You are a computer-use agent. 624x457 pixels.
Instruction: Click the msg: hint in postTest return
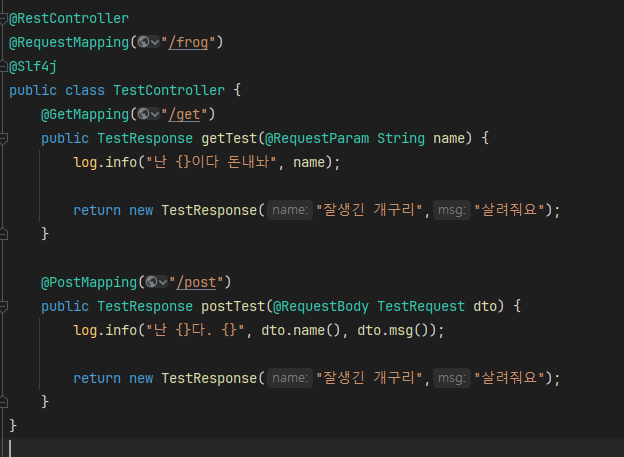452,378
